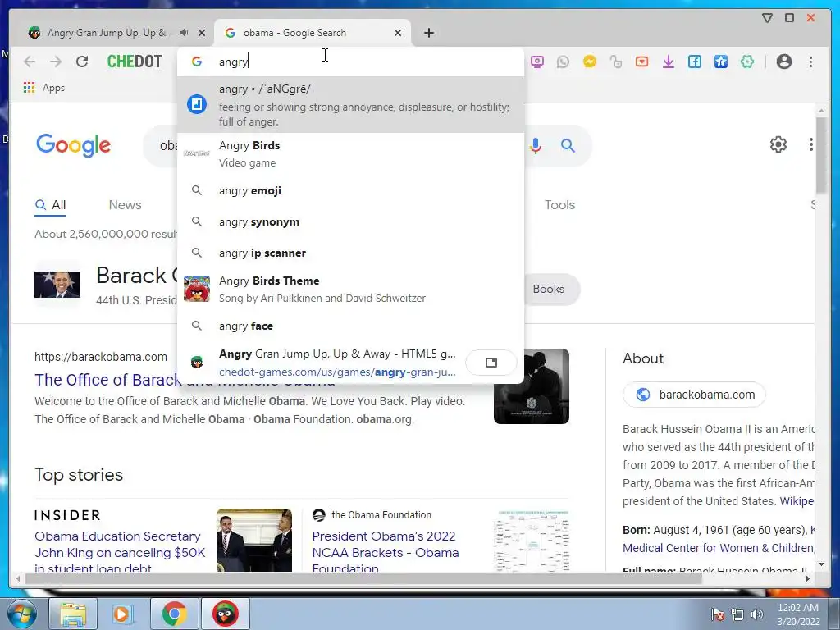Click the unlock padlock toolbar icon

coord(615,62)
